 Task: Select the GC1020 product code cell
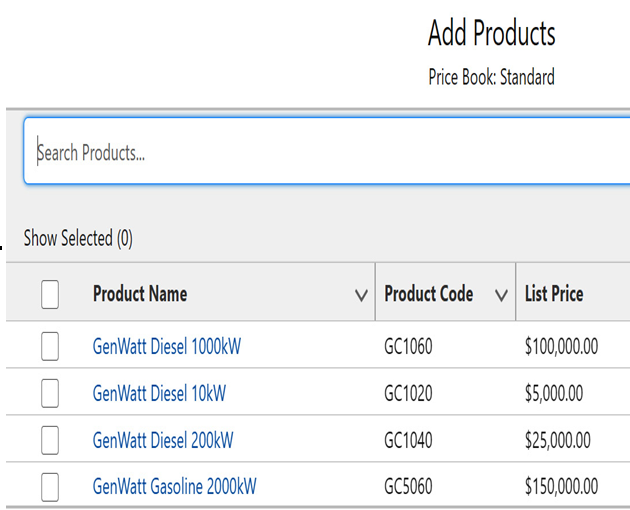[x=408, y=393]
